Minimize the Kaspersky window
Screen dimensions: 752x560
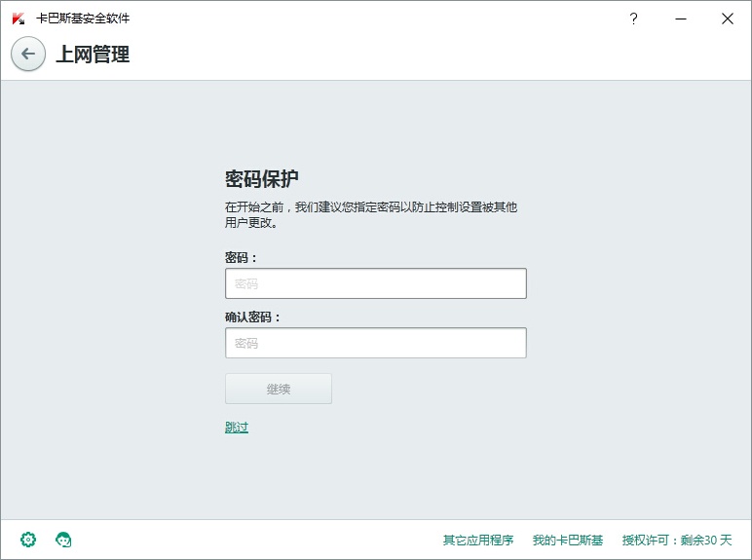681,19
